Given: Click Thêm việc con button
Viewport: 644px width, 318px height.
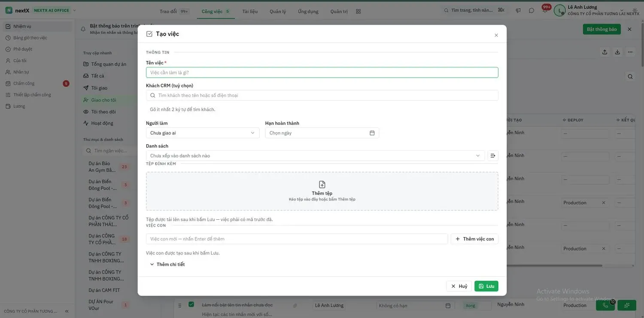Looking at the screenshot, I should pyautogui.click(x=474, y=239).
